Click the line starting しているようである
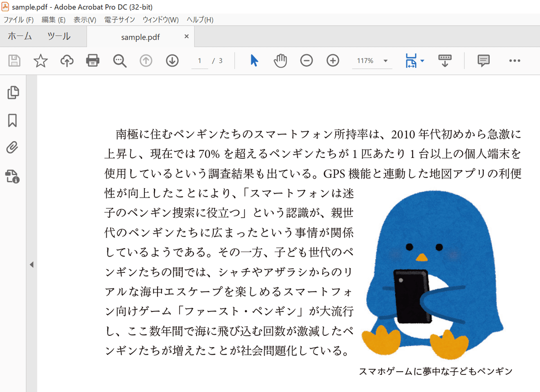Screen dimensions: 540x392 (x=229, y=253)
